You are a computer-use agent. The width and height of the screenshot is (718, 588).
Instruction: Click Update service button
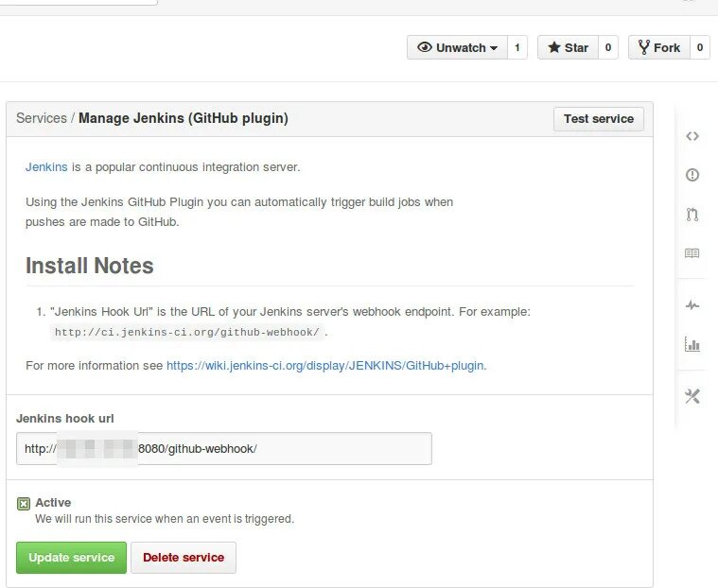click(72, 558)
